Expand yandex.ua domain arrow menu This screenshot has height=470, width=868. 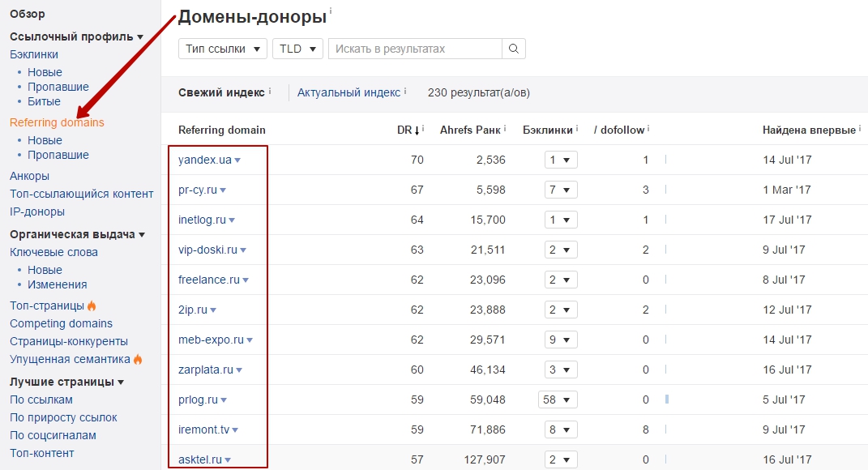(237, 160)
